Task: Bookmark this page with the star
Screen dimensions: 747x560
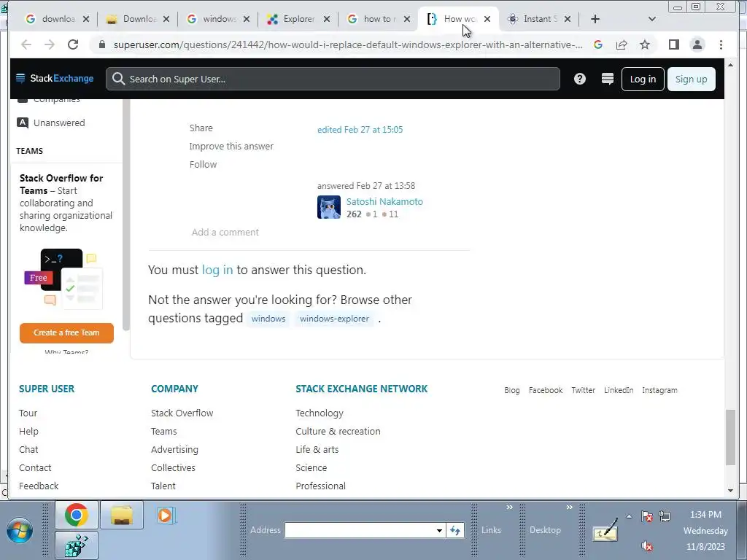Action: (645, 44)
